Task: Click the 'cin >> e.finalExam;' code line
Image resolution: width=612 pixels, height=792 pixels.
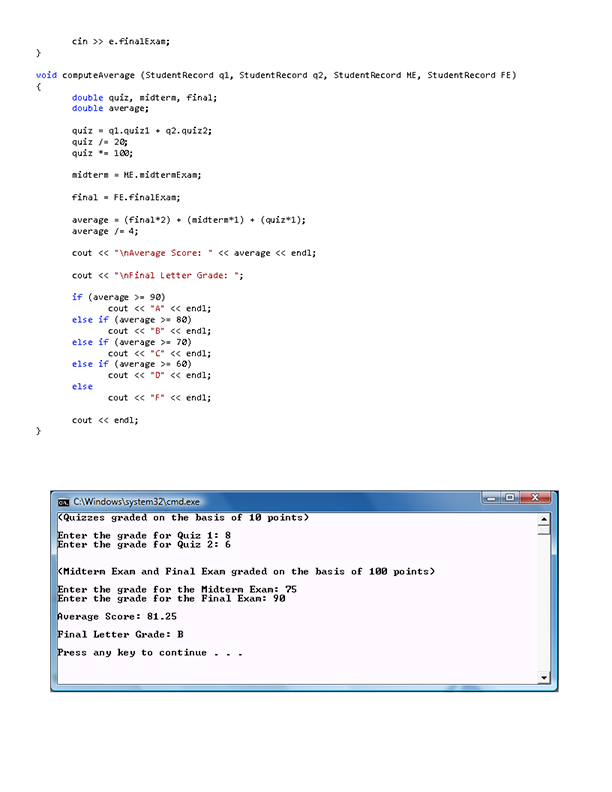Action: coord(121,41)
